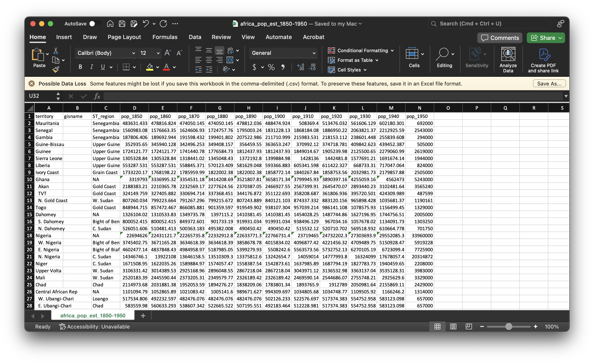594x364 pixels.
Task: Click the Undo arrow icon
Action: coord(146,24)
